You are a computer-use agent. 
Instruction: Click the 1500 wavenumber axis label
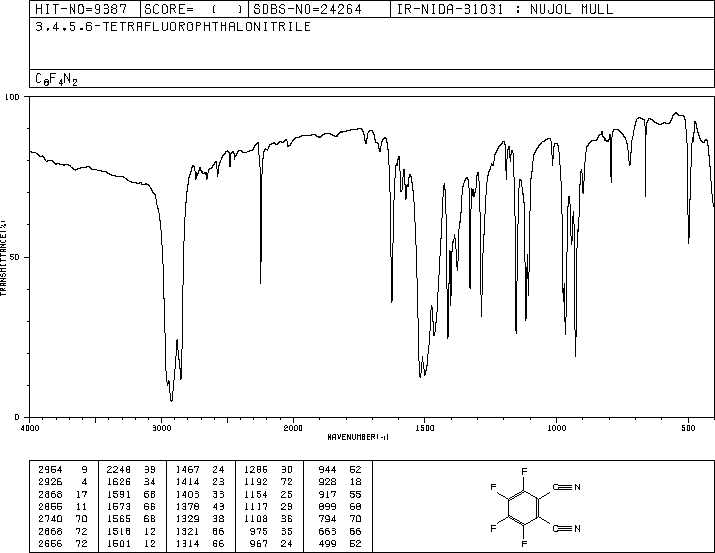pyautogui.click(x=425, y=428)
